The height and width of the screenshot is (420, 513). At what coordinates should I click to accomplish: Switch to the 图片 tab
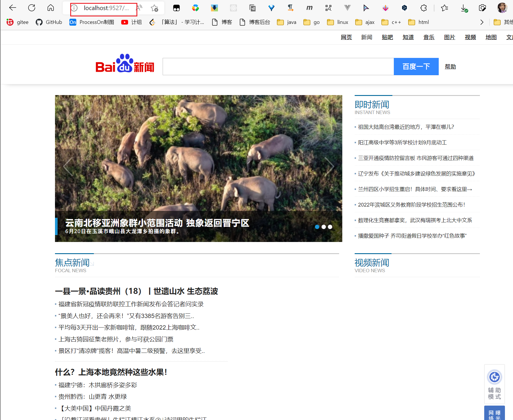450,37
